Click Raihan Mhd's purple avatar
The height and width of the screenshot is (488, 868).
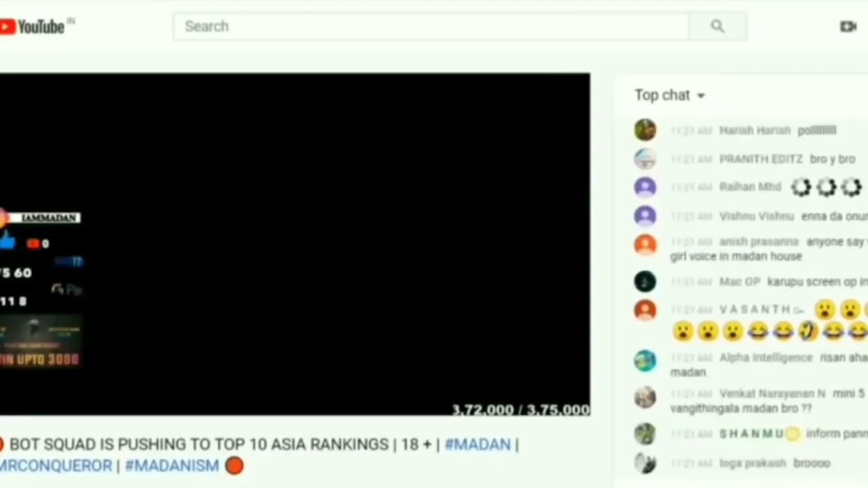click(645, 187)
